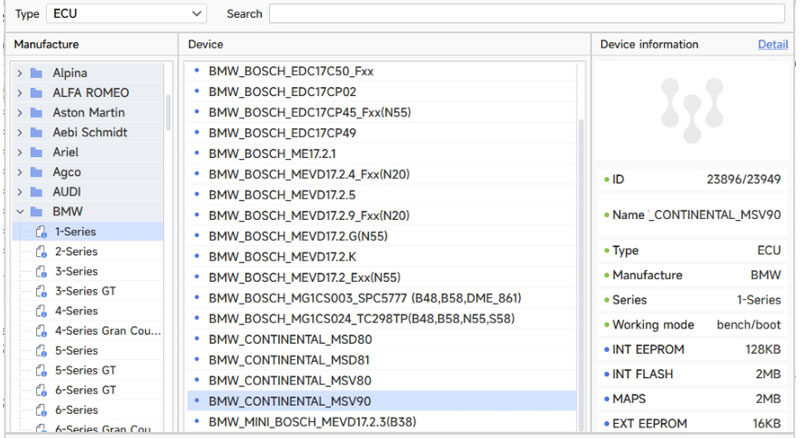Select BMW_BOSCH_EDC17C50_Fxx device

[382, 71]
